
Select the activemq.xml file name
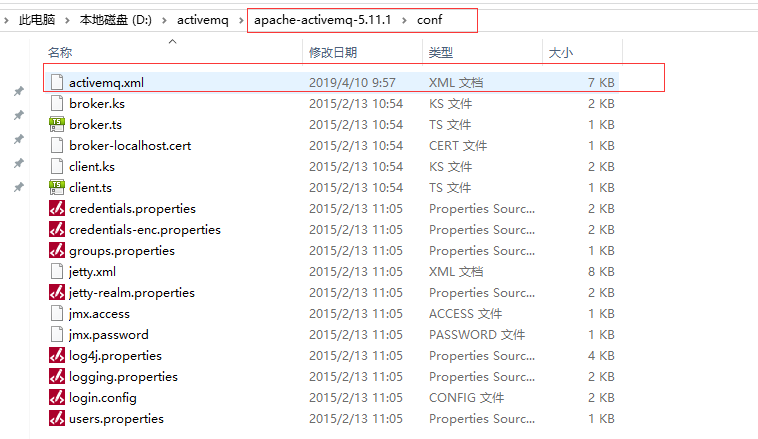(106, 83)
